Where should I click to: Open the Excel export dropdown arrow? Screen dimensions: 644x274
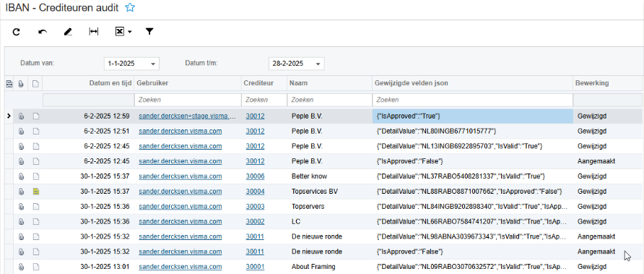(130, 32)
